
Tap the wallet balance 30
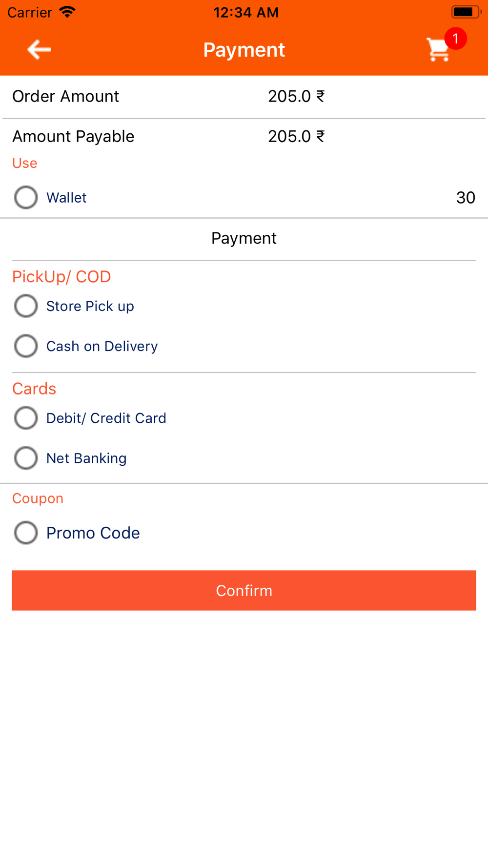(x=466, y=198)
